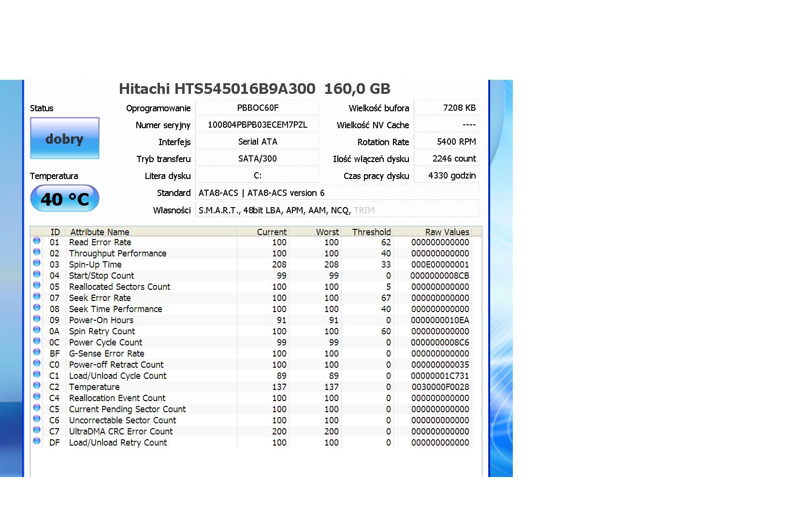Click the rotation rate field showing 5400 RPM
812x508 pixels.
(447, 141)
